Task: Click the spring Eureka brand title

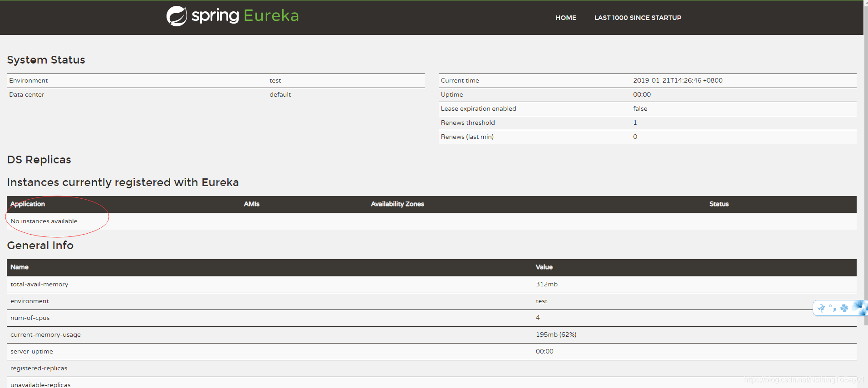Action: (x=245, y=16)
